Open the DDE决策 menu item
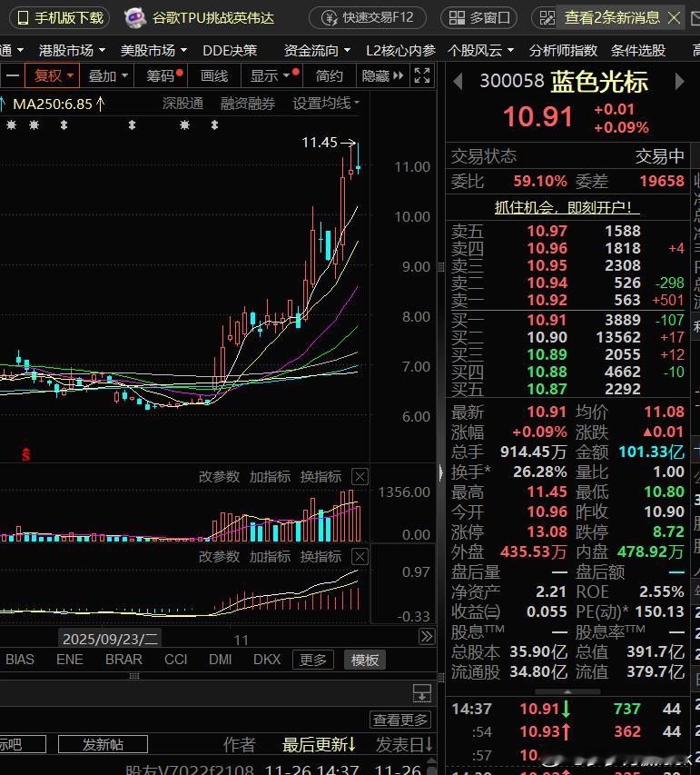This screenshot has width=700, height=775. (230, 50)
